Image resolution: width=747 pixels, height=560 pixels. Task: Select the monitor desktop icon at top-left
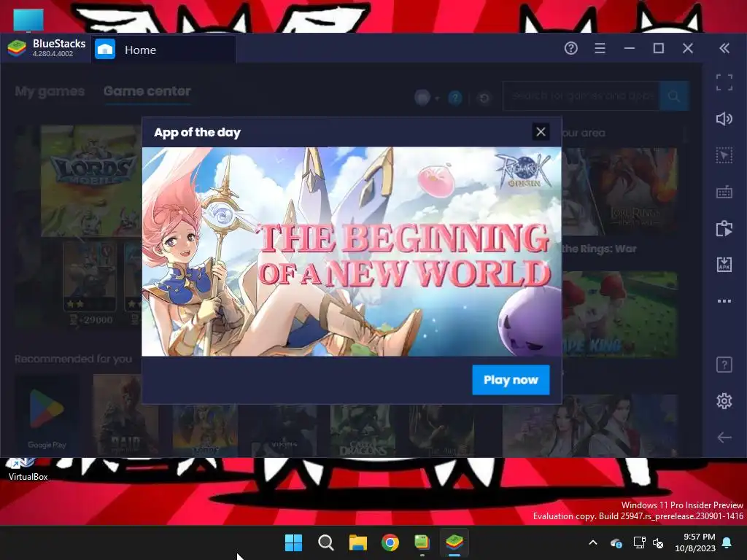[x=28, y=20]
